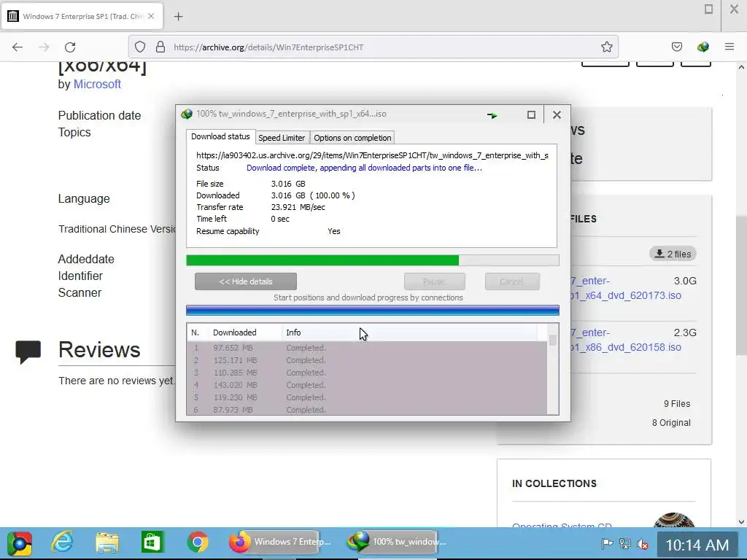The height and width of the screenshot is (560, 747).
Task: Open the x64_dvd_620173.iso file link
Action: coord(626,288)
